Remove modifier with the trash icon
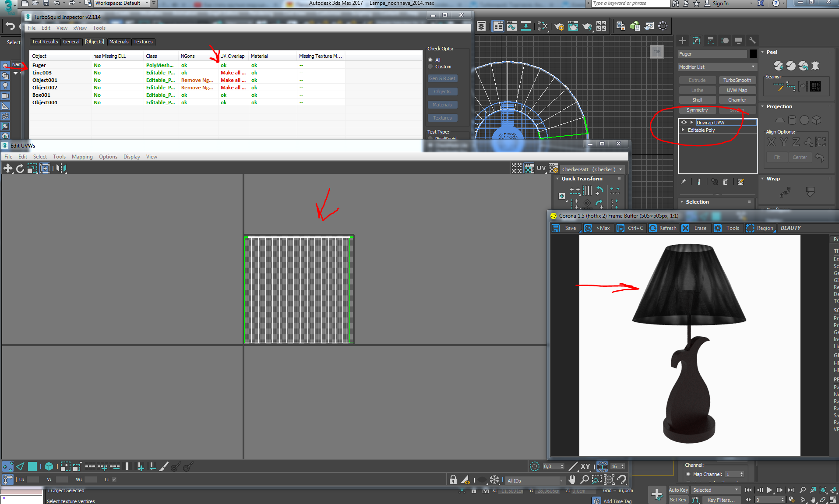 tap(726, 182)
